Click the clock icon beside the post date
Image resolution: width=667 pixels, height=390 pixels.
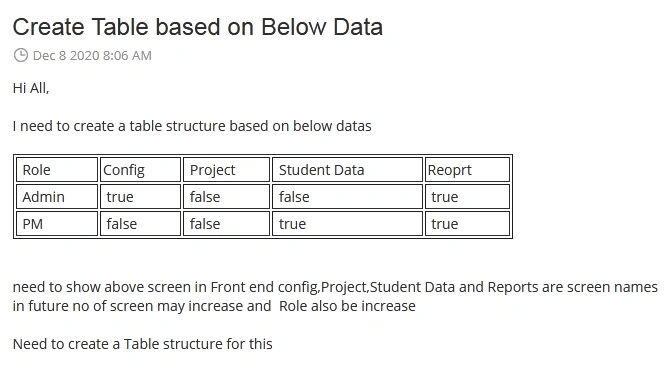[x=20, y=55]
